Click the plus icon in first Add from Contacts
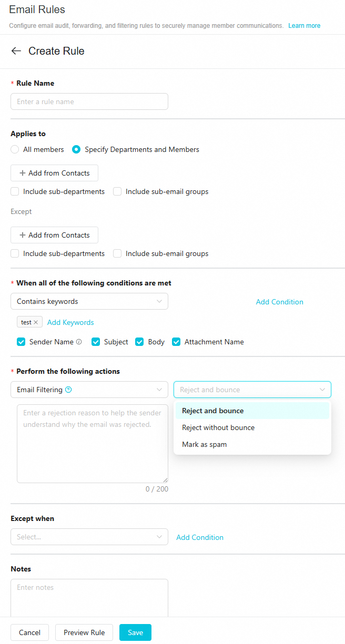345x644 pixels. (x=23, y=173)
